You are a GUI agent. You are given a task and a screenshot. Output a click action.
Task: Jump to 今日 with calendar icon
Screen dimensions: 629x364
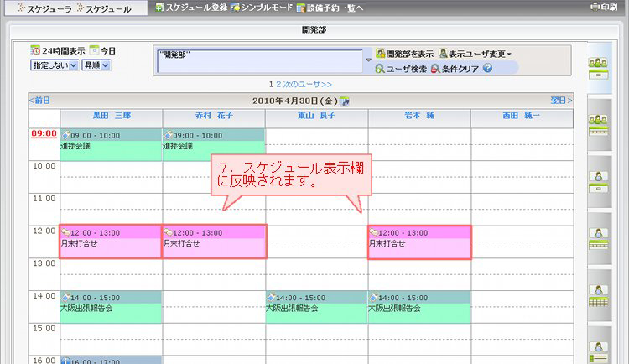(94, 50)
